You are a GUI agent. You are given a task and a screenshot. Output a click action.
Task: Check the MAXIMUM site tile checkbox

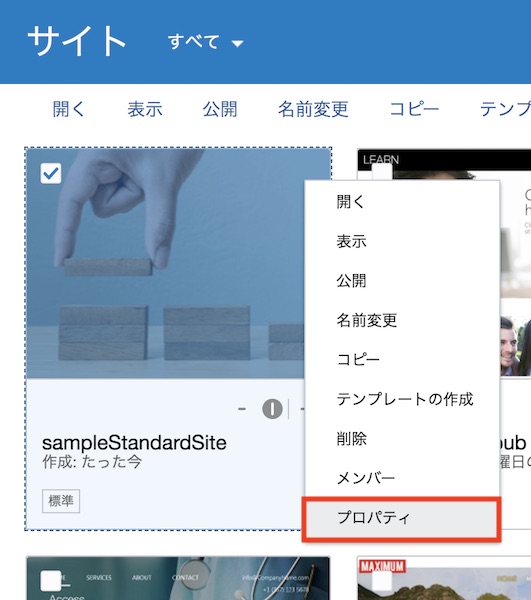click(382, 580)
